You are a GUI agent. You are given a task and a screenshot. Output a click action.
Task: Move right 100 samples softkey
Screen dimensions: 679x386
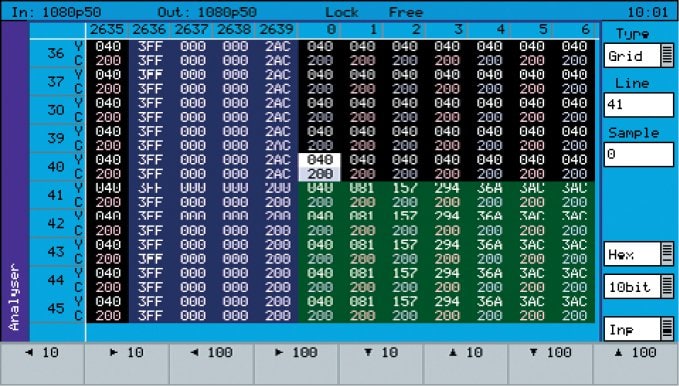297,363
